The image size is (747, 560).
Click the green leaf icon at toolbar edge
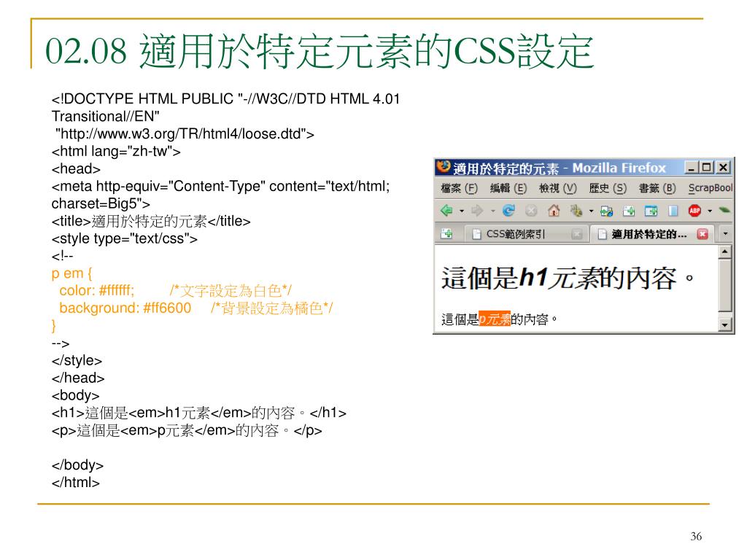coord(724,210)
